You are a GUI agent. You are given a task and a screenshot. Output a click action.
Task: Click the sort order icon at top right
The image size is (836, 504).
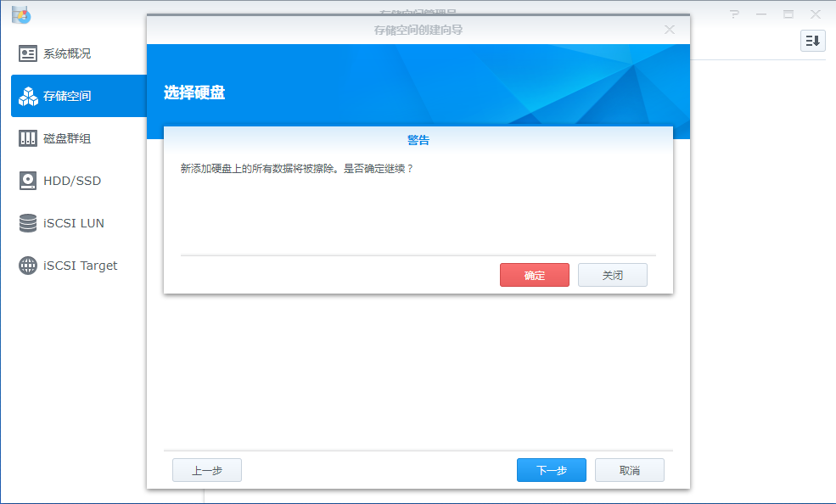pyautogui.click(x=812, y=41)
